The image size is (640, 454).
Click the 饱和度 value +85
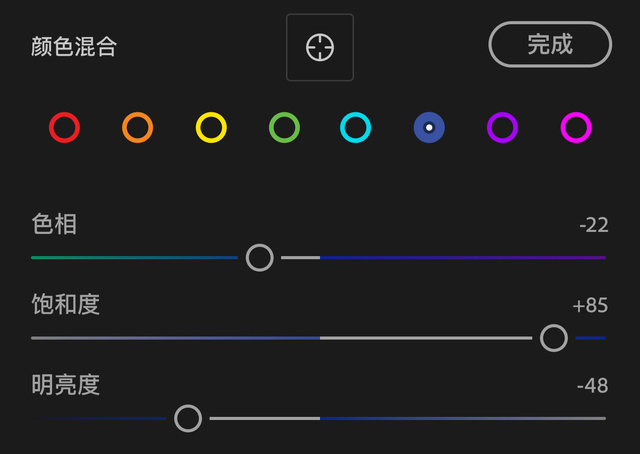[x=590, y=305]
